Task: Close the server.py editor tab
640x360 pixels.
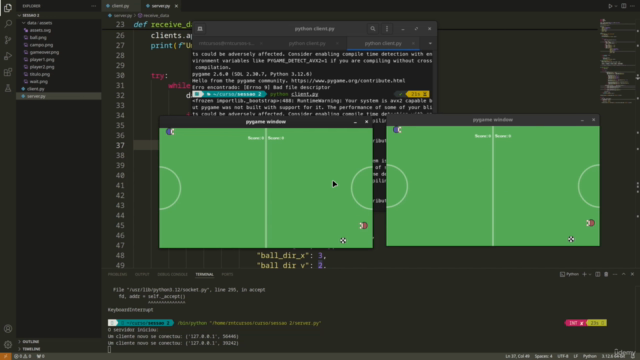Action: (x=176, y=6)
